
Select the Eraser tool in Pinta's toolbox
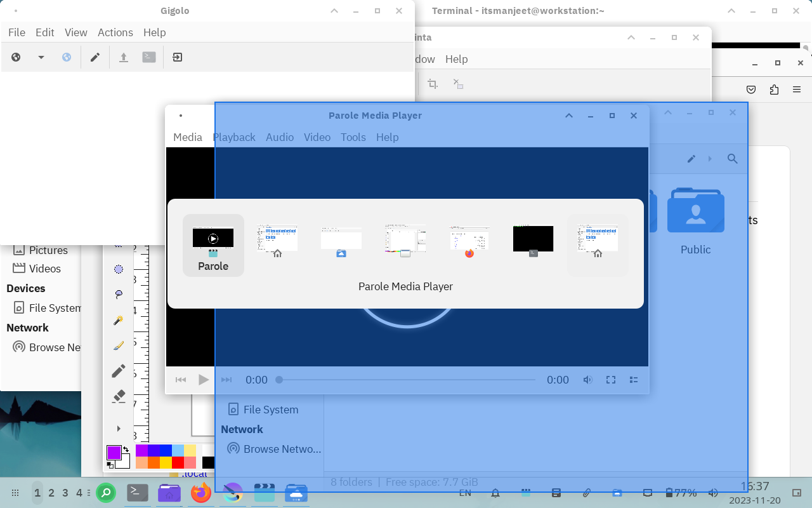[118, 396]
